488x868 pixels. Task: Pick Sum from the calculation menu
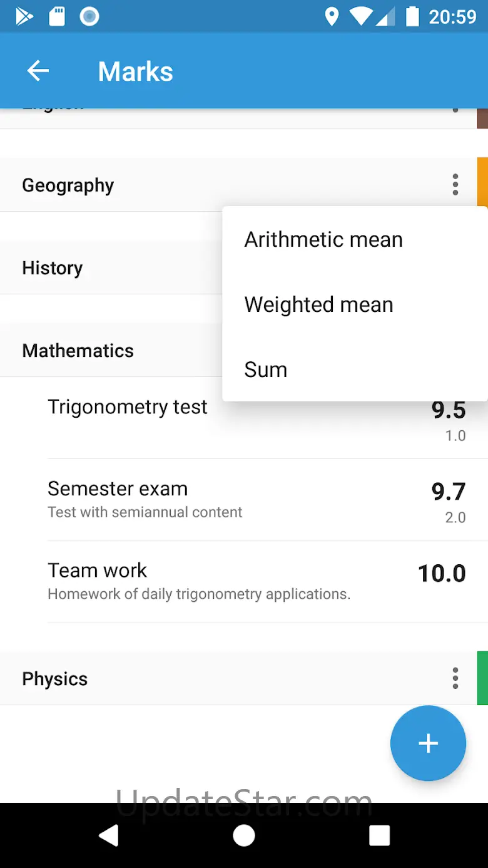(266, 369)
